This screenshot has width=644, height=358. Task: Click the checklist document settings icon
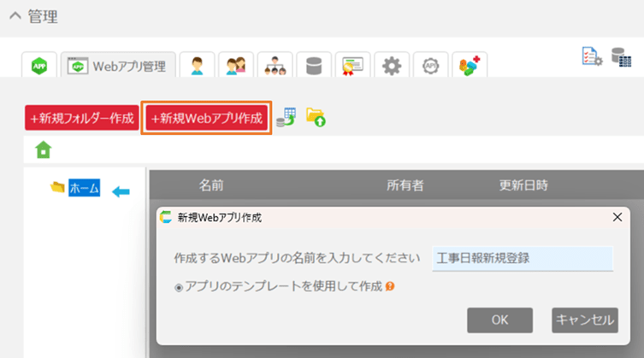[592, 56]
